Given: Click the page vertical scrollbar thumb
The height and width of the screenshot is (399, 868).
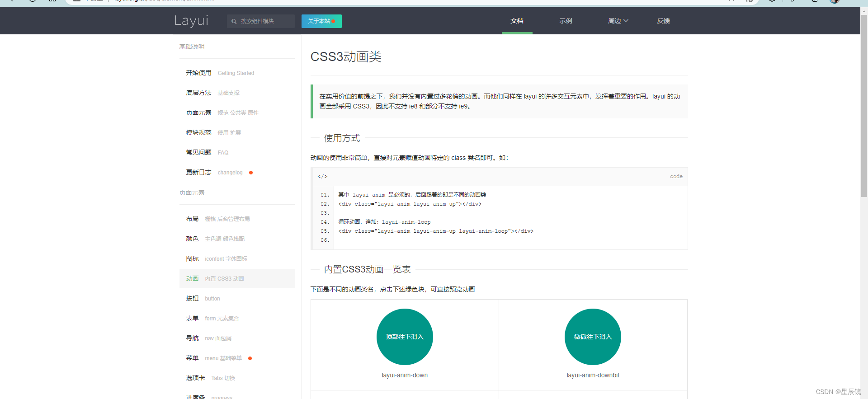Looking at the screenshot, I should tap(864, 106).
